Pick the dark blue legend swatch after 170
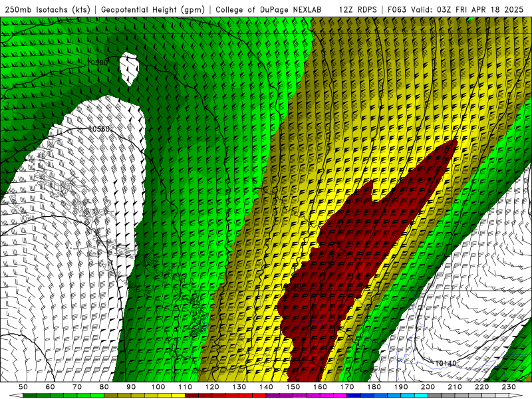Viewport: 532px width, 399px height. pyautogui.click(x=354, y=396)
